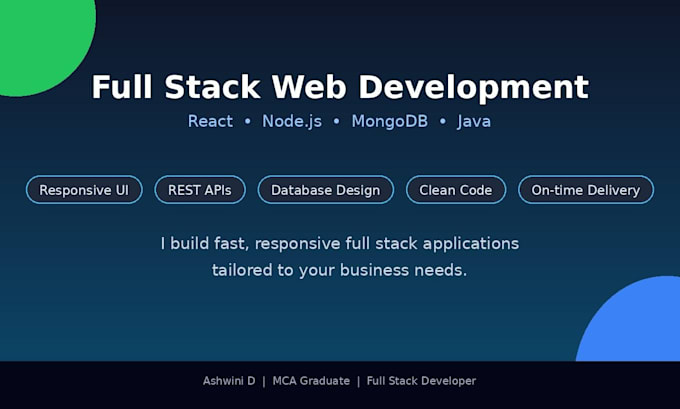The width and height of the screenshot is (680, 409).
Task: Click the Full Stack Web Development heading
Action: tap(340, 87)
